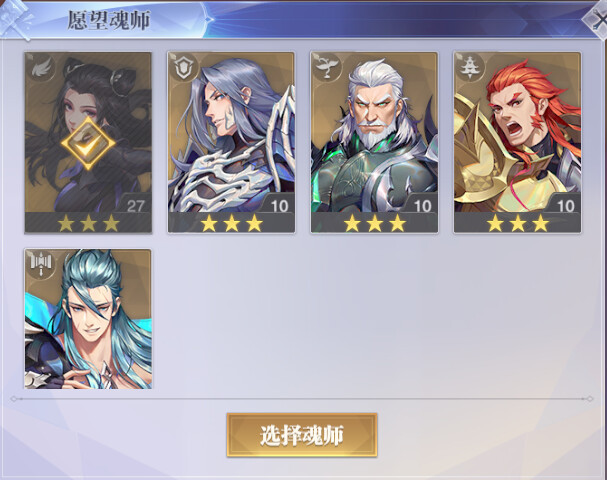
Task: Click the tower class icon on red-haired card
Action: [469, 67]
